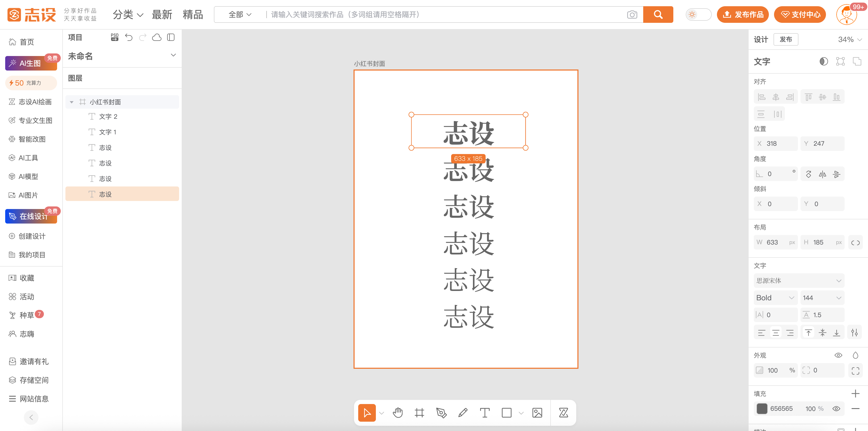The height and width of the screenshot is (431, 868).
Task: Select the Hand pan tool
Action: click(398, 413)
